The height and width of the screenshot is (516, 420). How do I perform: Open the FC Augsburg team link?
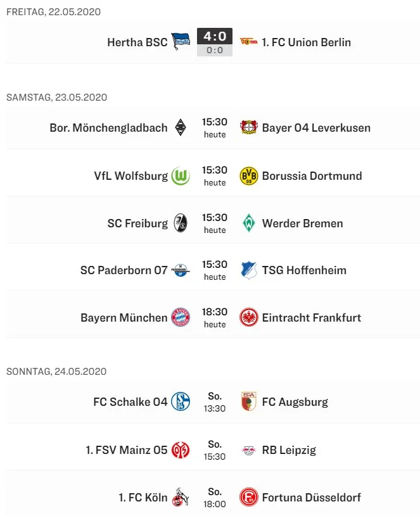pyautogui.click(x=295, y=402)
